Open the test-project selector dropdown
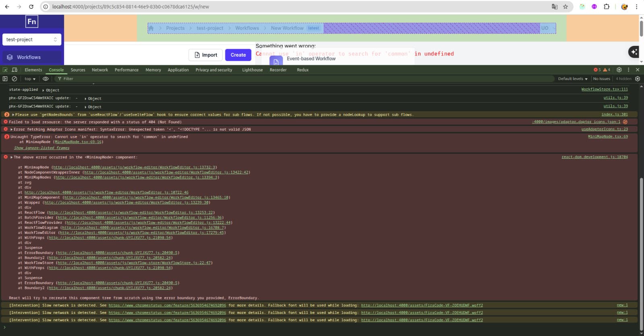The width and height of the screenshot is (644, 336). (x=32, y=39)
